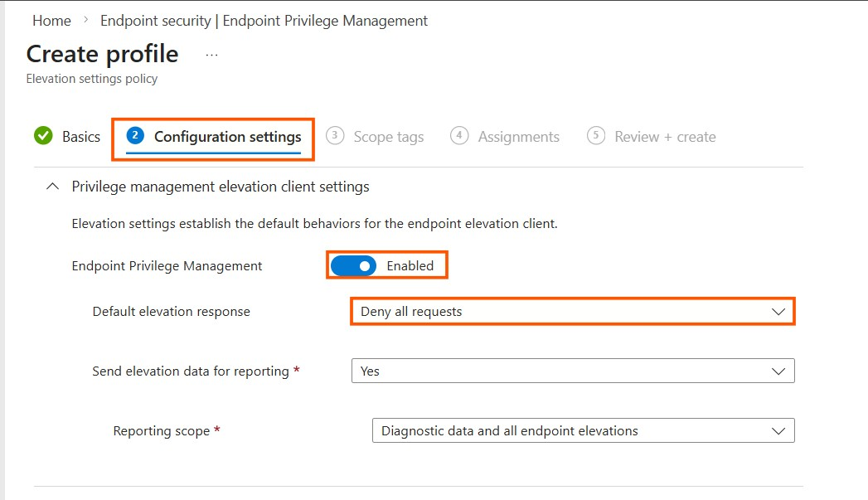Select the Deny all requests value field
The width and height of the screenshot is (868, 500).
click(411, 311)
